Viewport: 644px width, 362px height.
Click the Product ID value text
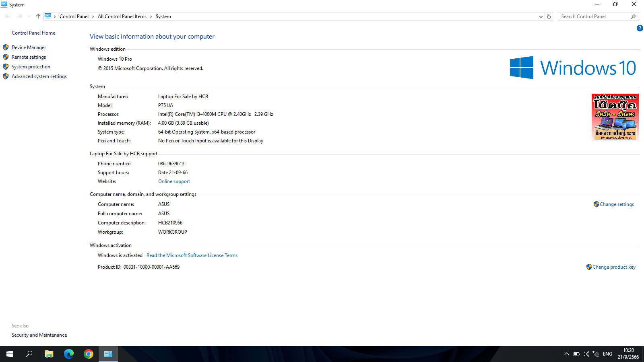(151, 267)
